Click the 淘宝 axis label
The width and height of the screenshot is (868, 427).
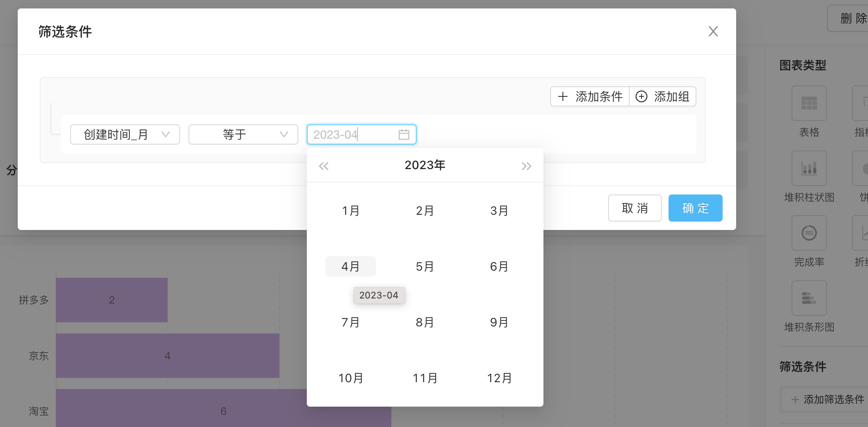coord(39,411)
